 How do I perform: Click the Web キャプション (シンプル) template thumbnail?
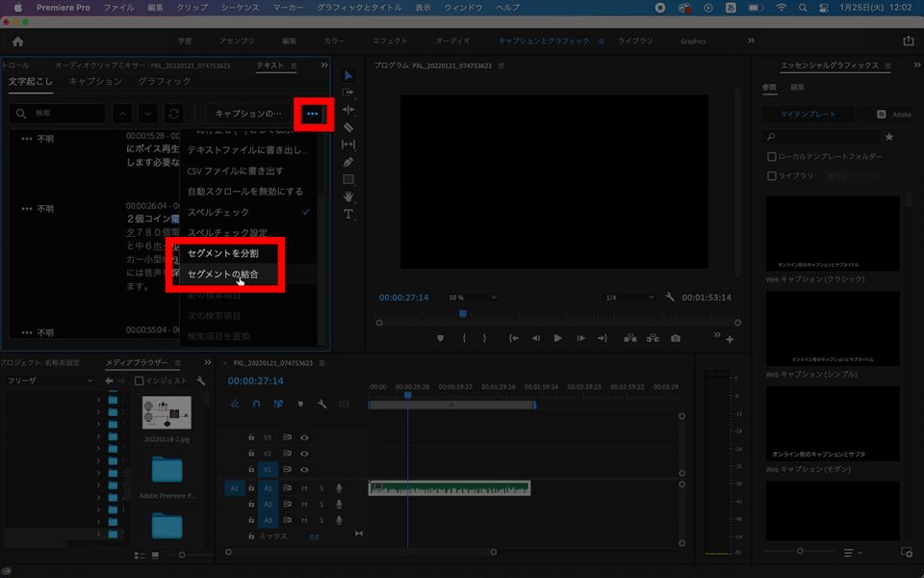[x=834, y=328]
